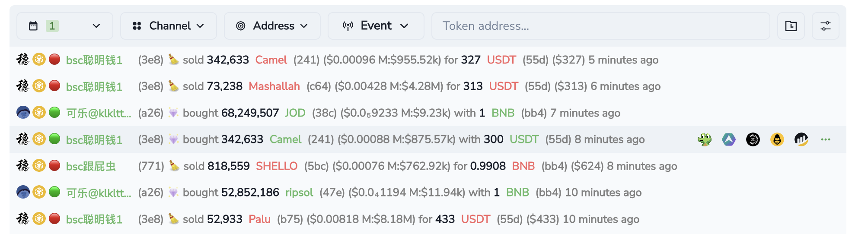Open the green three-dots more menu
868x234 pixels.
(826, 139)
